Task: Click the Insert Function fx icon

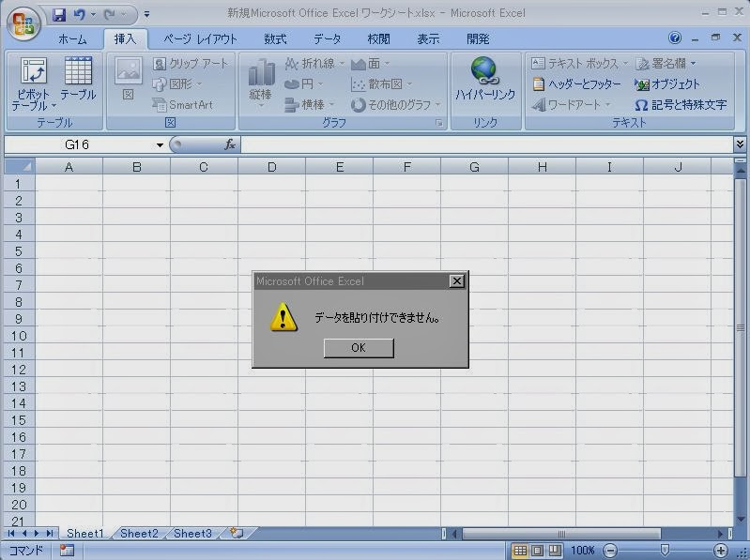Action: (230, 144)
